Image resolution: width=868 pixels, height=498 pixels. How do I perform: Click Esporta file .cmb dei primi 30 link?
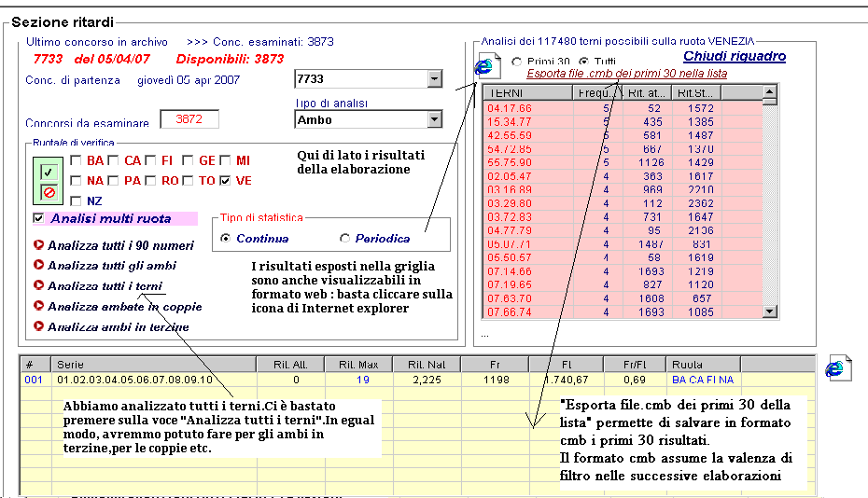click(626, 74)
